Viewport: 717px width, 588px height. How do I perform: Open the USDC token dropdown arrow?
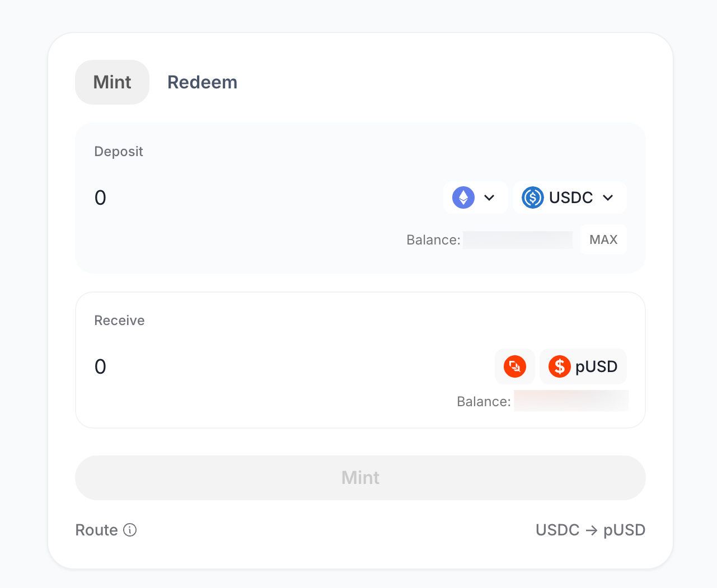608,197
